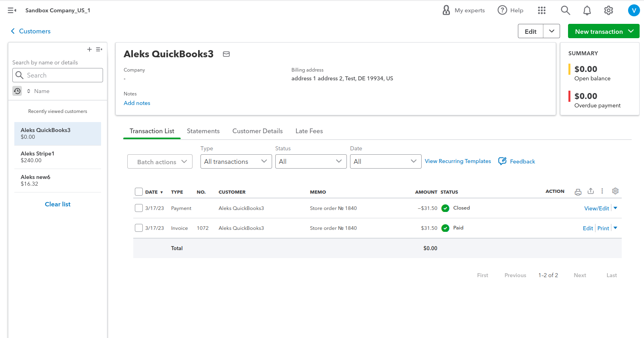644x338 pixels.
Task: Open the customer list options icon
Action: 99,49
